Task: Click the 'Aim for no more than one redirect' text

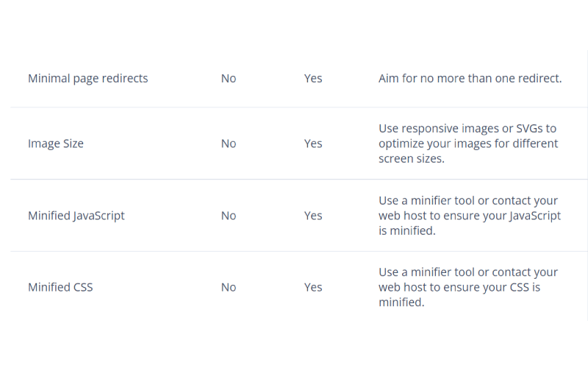Action: point(470,79)
